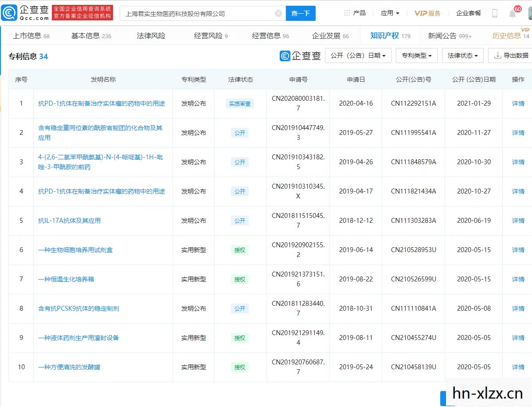The height and width of the screenshot is (407, 532).
Task: Open the PD-1 patent filed 2020-04-16
Action: click(x=102, y=103)
